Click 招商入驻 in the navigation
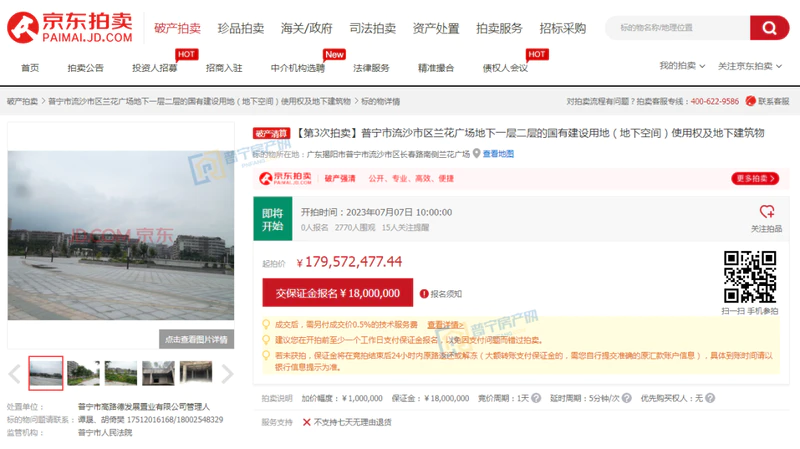 [224, 68]
